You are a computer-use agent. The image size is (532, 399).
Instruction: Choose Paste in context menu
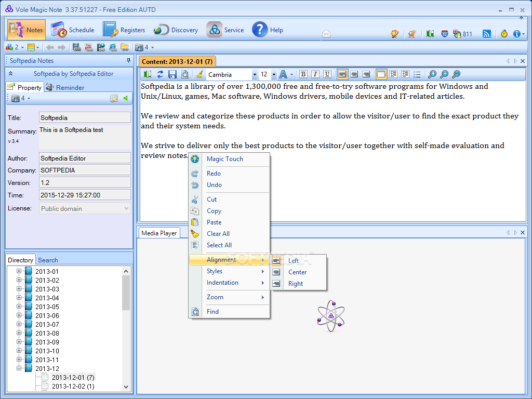coord(229,222)
